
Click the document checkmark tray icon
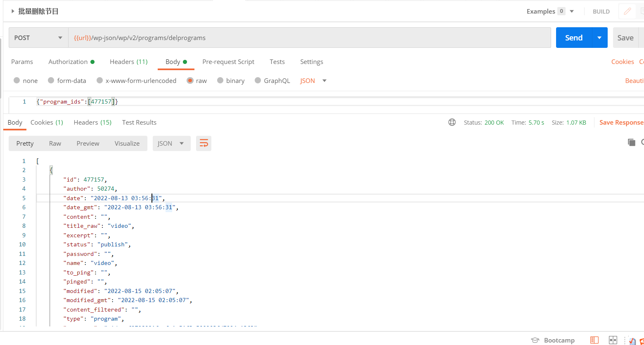click(x=632, y=340)
